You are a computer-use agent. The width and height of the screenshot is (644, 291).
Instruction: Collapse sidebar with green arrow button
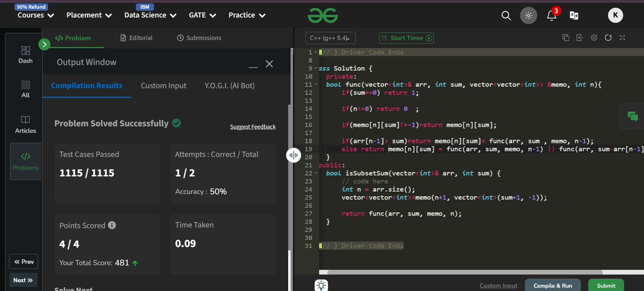[45, 44]
